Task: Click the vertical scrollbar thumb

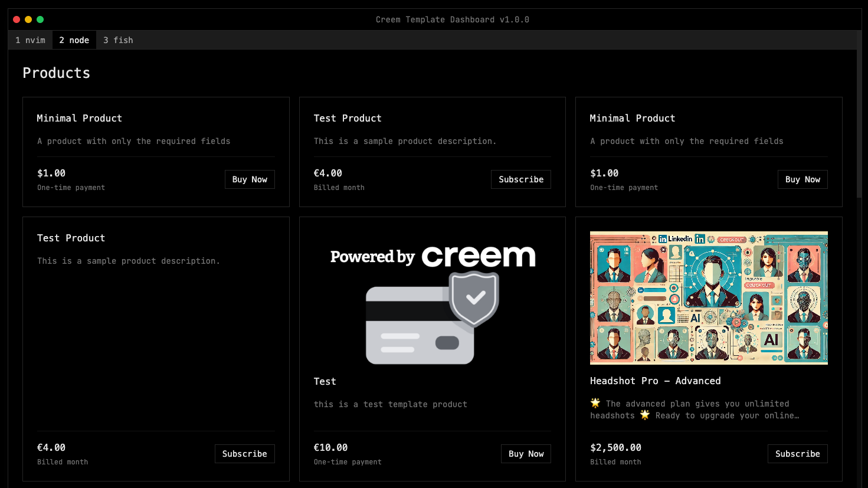Action: 859,115
